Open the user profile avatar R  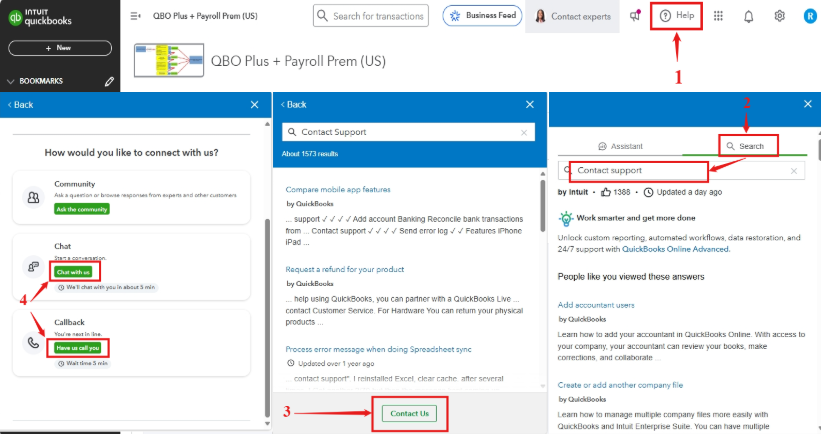[811, 16]
